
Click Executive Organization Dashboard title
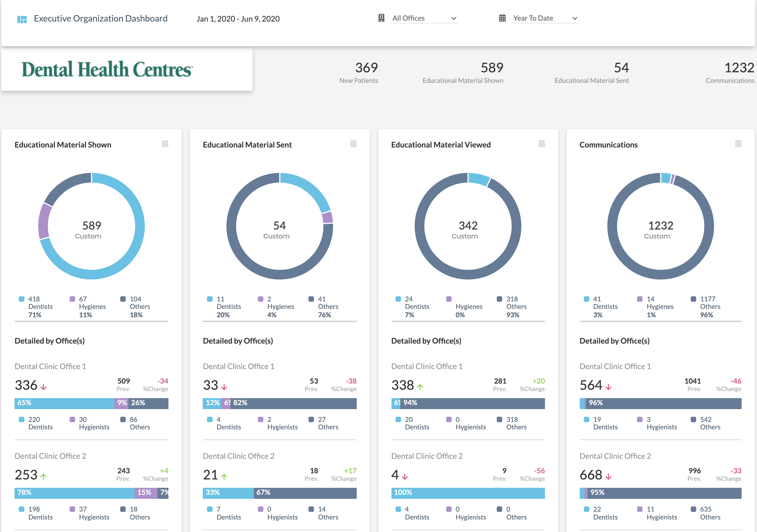pyautogui.click(x=101, y=18)
